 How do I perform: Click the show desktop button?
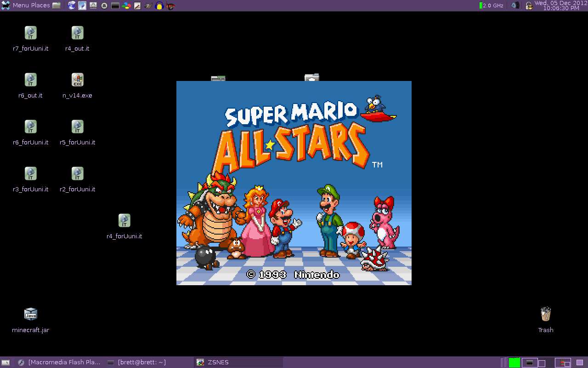(6, 362)
